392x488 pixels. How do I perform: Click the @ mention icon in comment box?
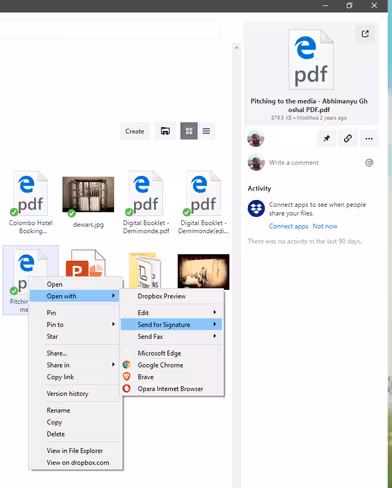pyautogui.click(x=369, y=163)
